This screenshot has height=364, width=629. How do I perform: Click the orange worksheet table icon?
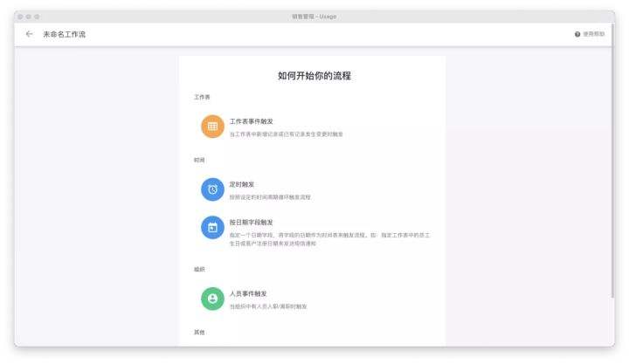click(x=212, y=127)
